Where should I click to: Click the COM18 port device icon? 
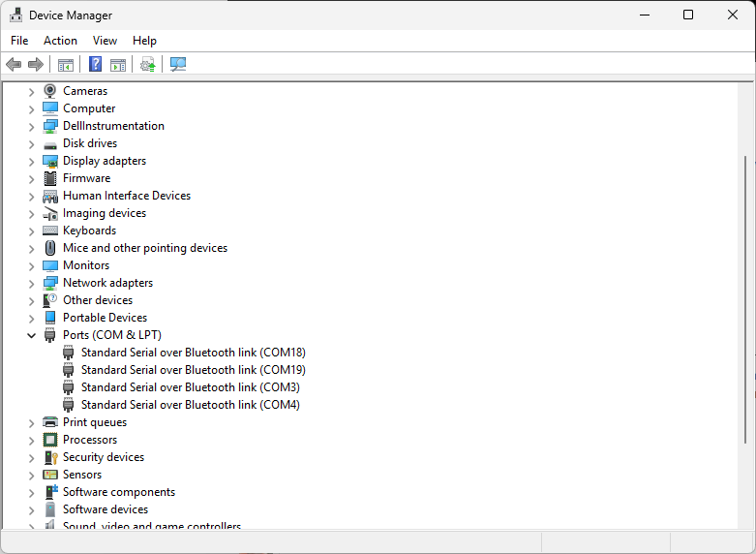coord(69,353)
